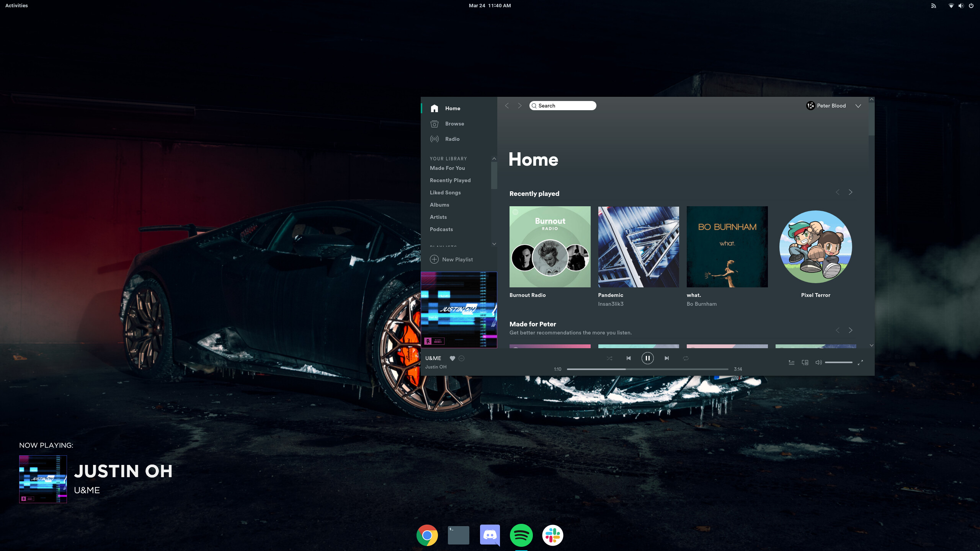Screen dimensions: 980x551
Task: Toggle shuffle playback
Action: tap(609, 358)
